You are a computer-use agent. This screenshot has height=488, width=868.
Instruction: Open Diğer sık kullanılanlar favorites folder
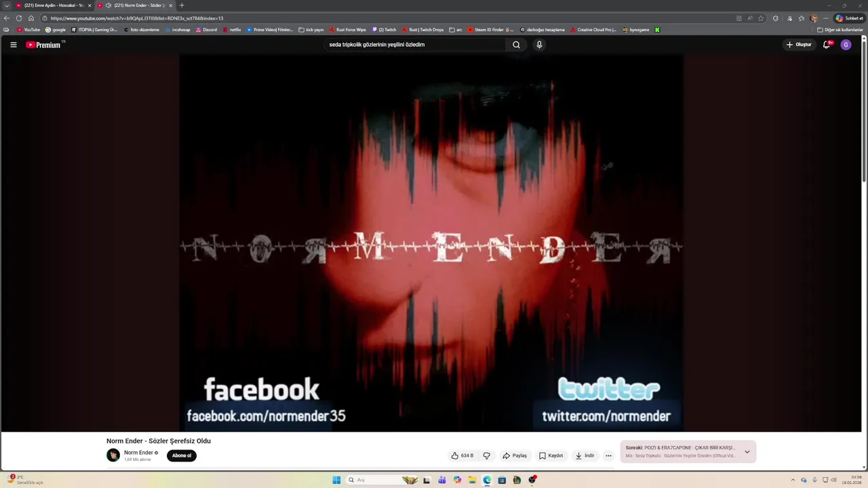[x=840, y=30]
